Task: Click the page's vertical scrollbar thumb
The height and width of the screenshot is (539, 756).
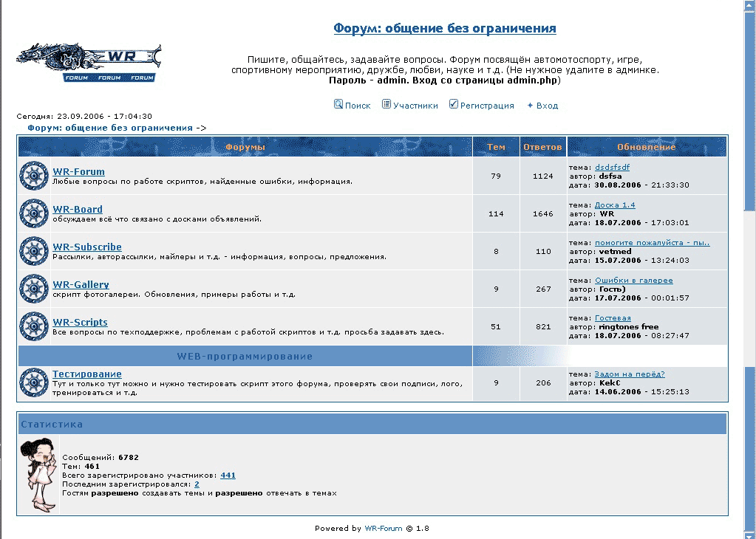Action: 749,111
